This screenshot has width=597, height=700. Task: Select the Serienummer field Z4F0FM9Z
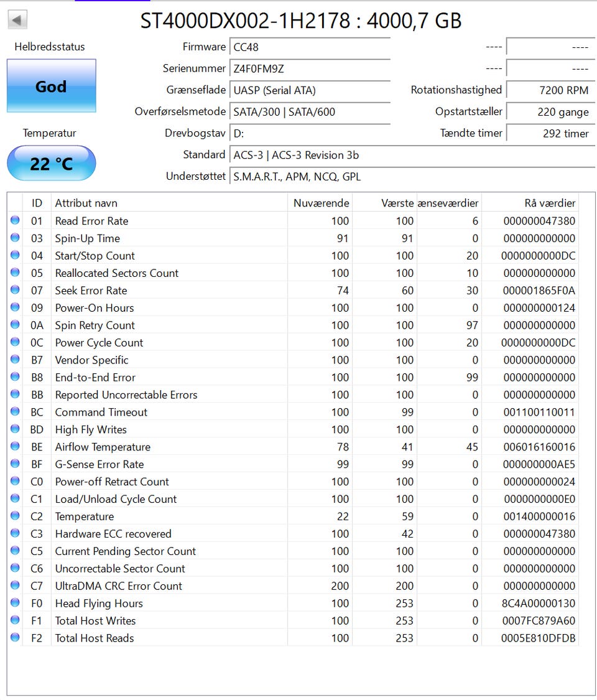pos(310,69)
